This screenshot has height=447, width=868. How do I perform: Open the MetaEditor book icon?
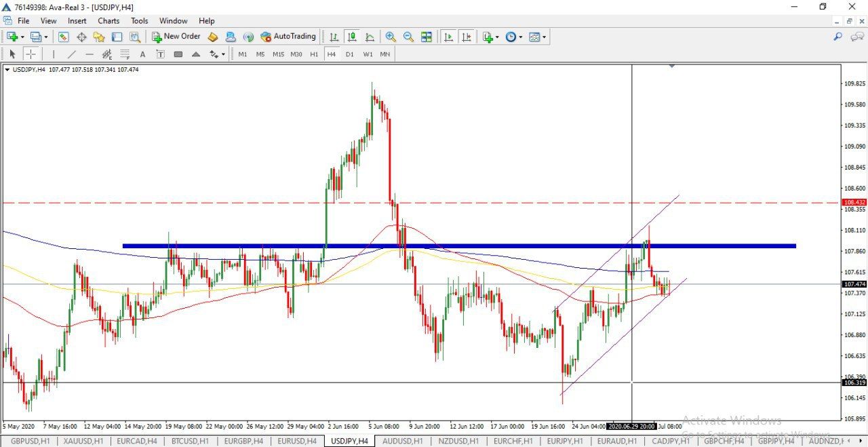click(x=213, y=37)
